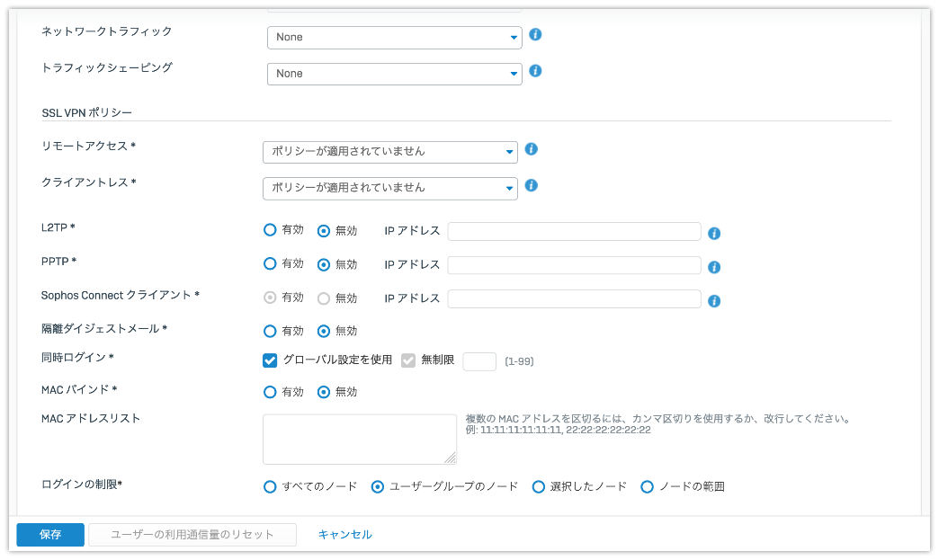The width and height of the screenshot is (939, 560).
Task: Expand the クライアントレス policy dropdown
Action: [x=389, y=189]
